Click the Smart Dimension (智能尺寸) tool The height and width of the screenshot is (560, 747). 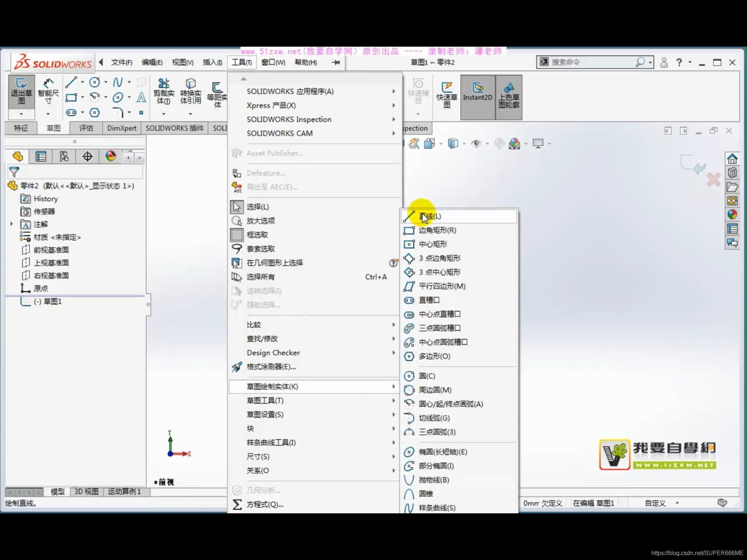(48, 91)
